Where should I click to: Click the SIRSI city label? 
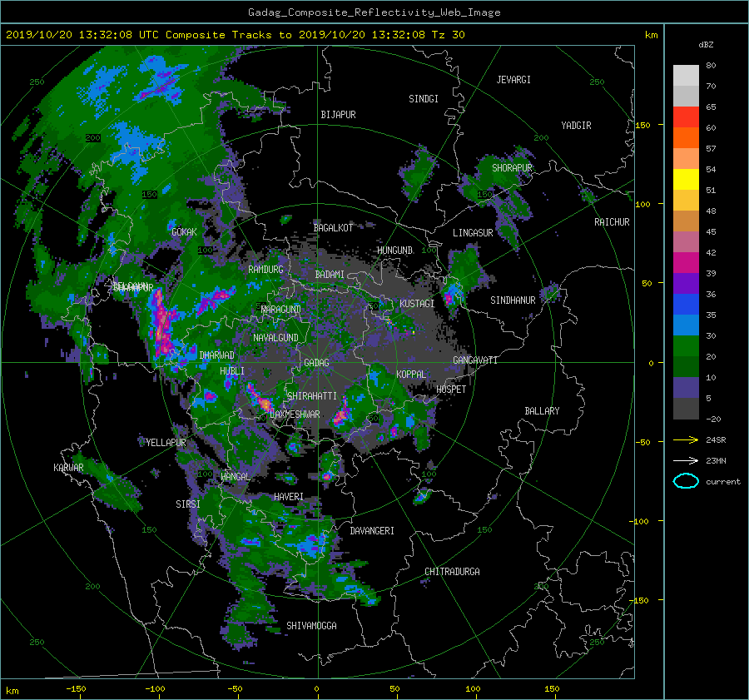click(188, 504)
